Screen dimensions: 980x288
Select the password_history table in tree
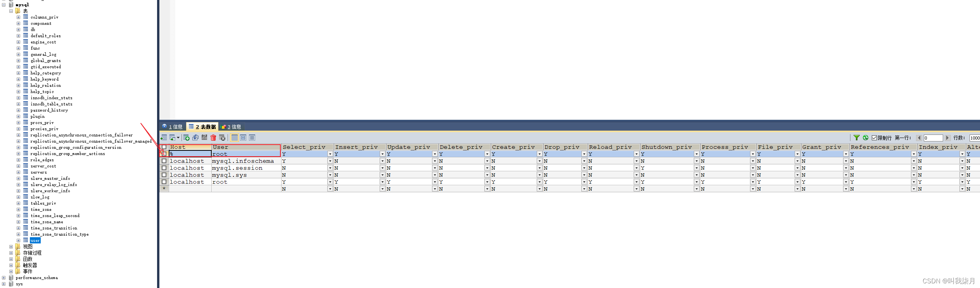(49, 110)
